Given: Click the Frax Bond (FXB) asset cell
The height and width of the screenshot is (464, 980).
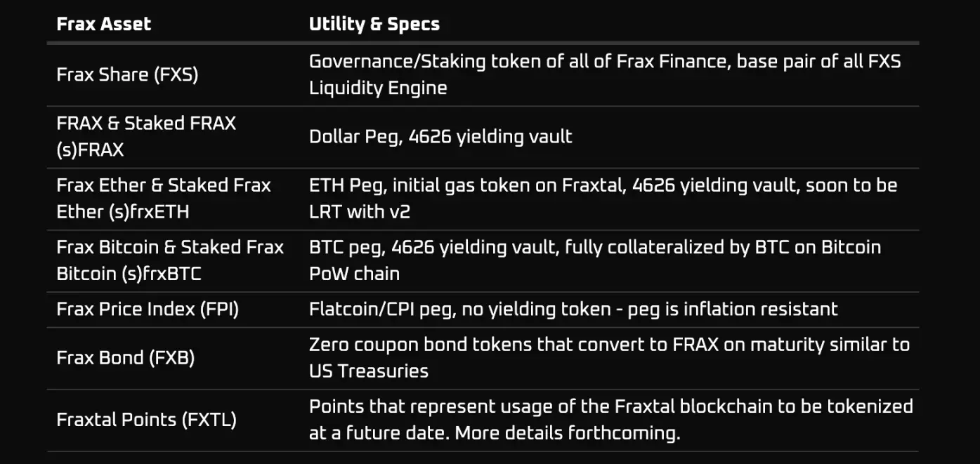Looking at the screenshot, I should pos(125,357).
